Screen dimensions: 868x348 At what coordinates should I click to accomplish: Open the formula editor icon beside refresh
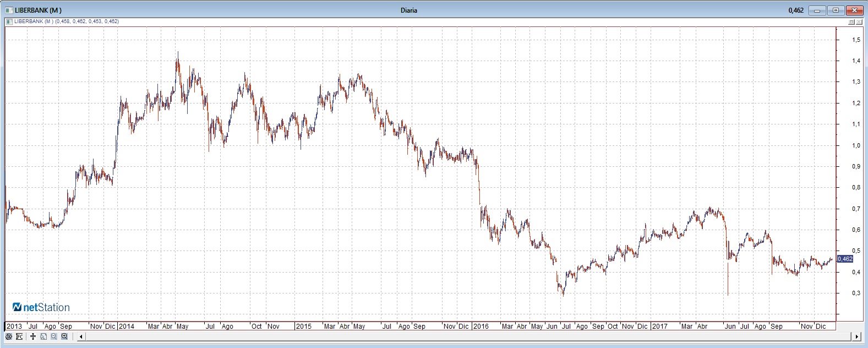pos(19,336)
